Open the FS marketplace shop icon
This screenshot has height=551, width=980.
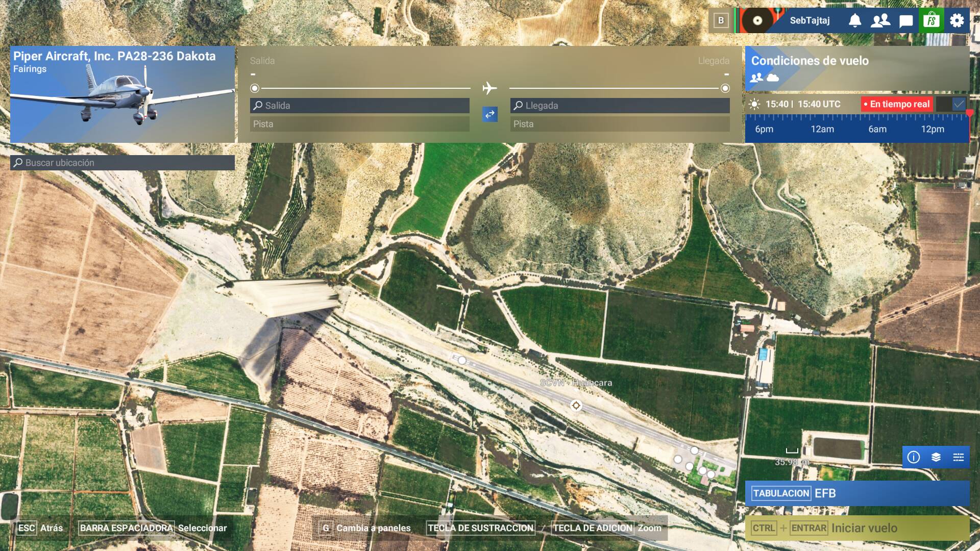(932, 20)
